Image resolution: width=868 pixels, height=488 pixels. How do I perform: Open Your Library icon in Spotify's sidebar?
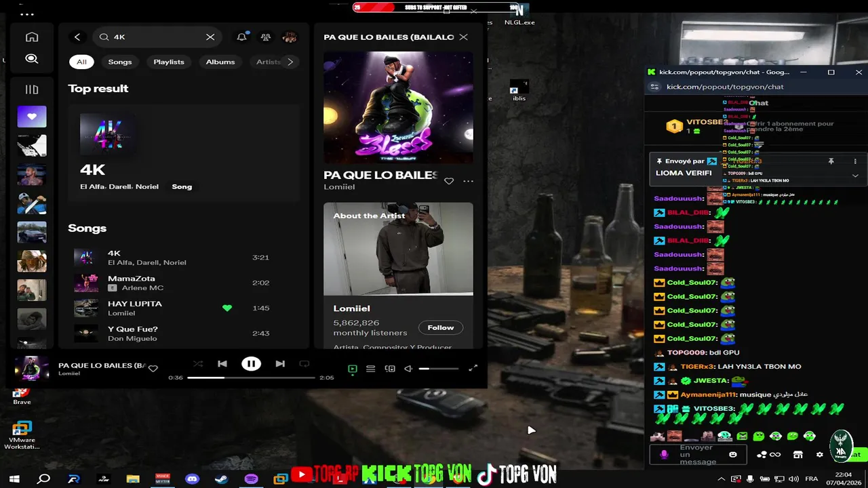coord(32,89)
